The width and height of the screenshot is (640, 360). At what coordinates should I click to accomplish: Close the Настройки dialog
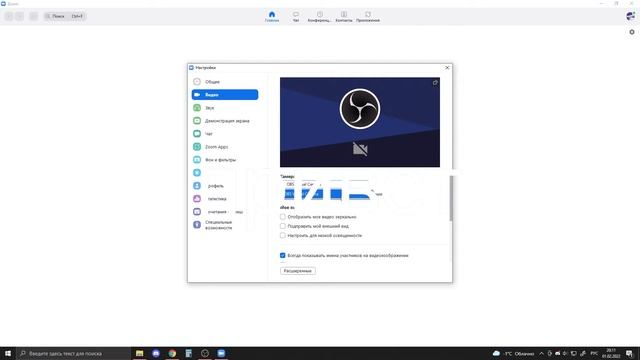(447, 68)
